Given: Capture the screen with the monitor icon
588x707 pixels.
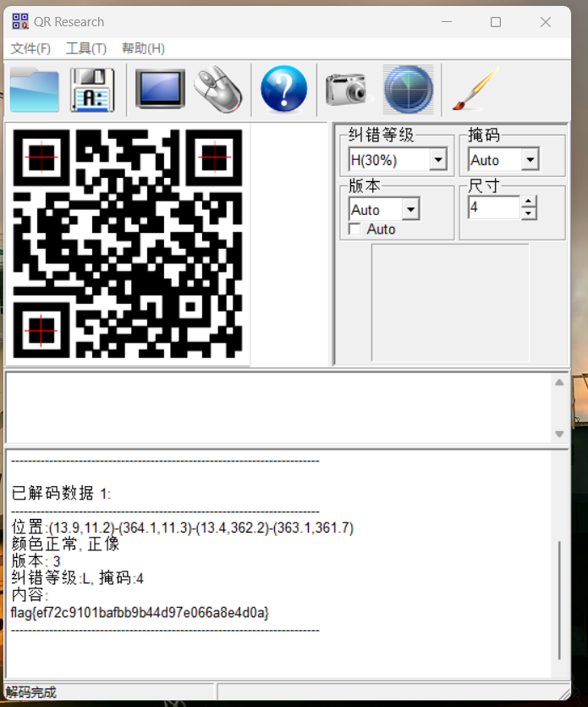Looking at the screenshot, I should coord(161,88).
